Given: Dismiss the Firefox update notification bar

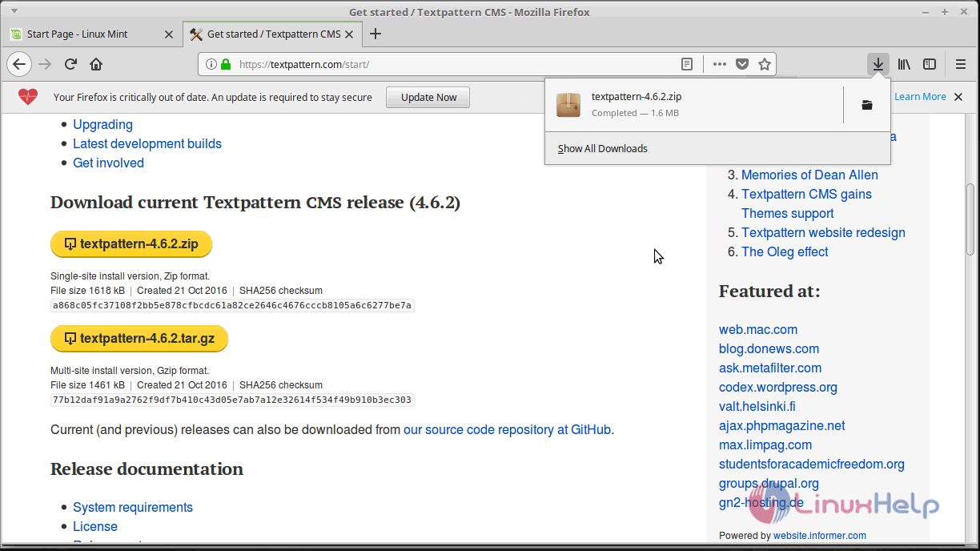Looking at the screenshot, I should [958, 97].
